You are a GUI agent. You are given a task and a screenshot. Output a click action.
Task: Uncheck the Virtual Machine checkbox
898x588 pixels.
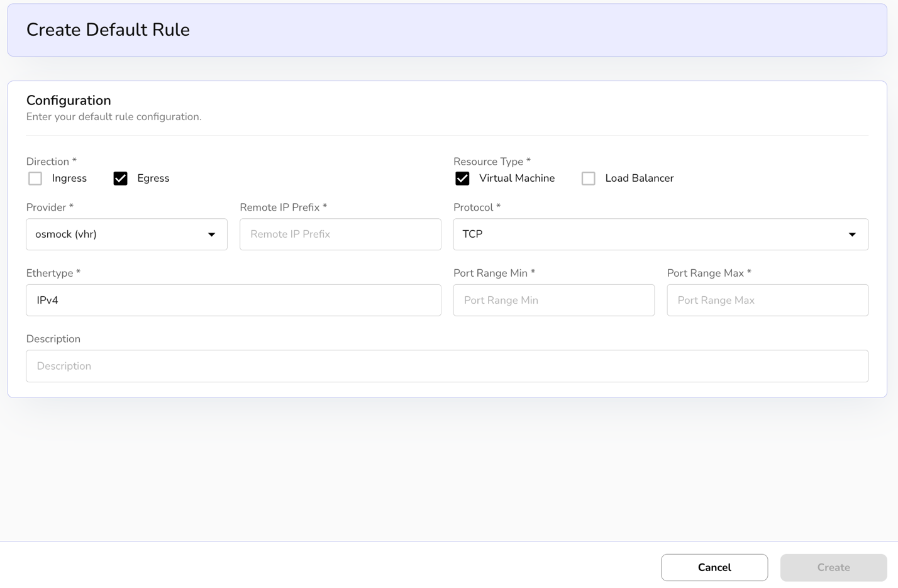pyautogui.click(x=462, y=179)
